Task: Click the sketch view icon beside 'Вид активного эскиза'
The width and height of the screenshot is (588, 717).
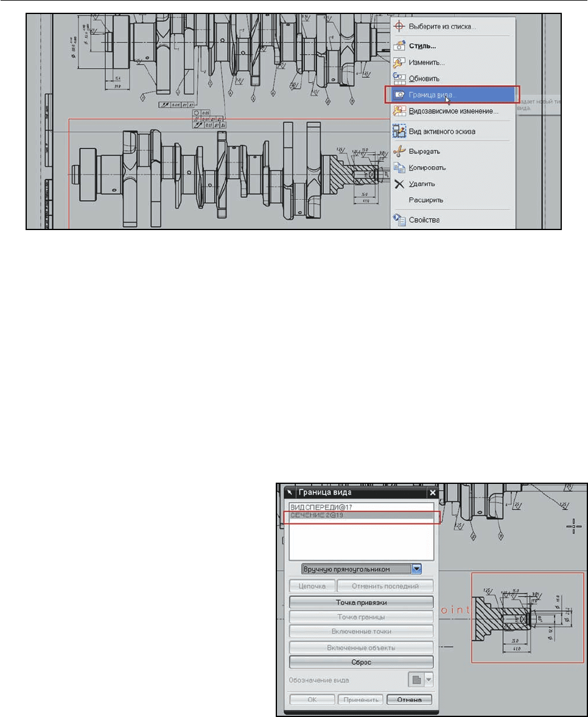Action: pyautogui.click(x=399, y=131)
